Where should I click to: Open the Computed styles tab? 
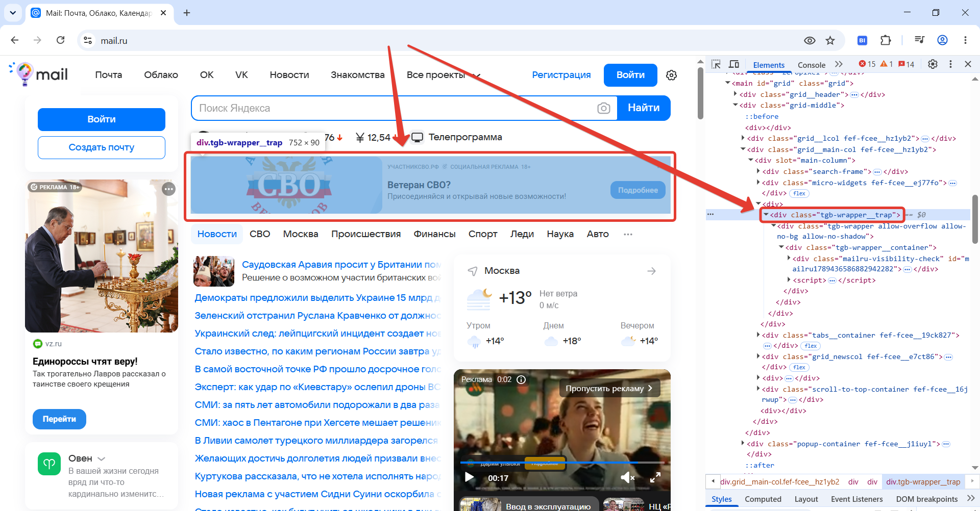point(763,499)
